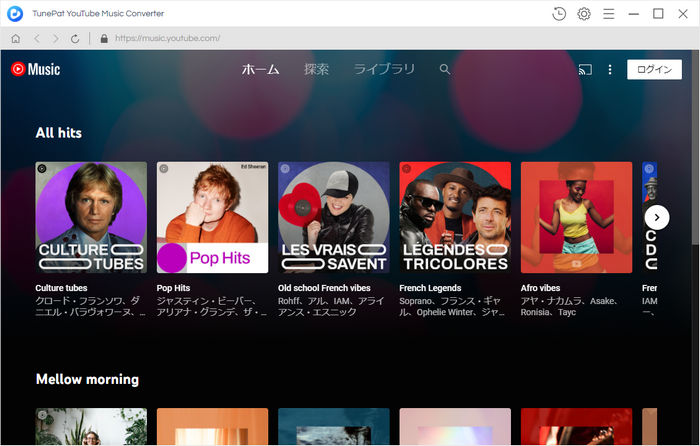Open the YouTube Music search icon
The image size is (700, 446).
coord(445,69)
